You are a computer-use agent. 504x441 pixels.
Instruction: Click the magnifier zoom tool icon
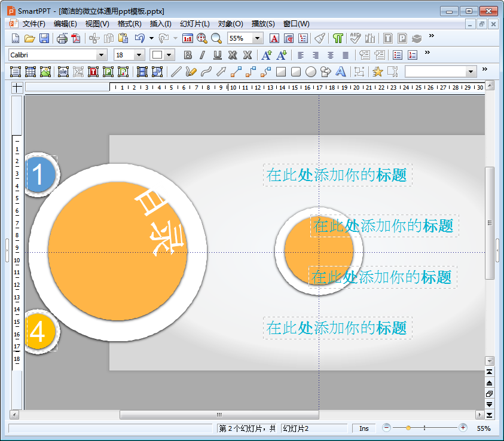pos(216,38)
